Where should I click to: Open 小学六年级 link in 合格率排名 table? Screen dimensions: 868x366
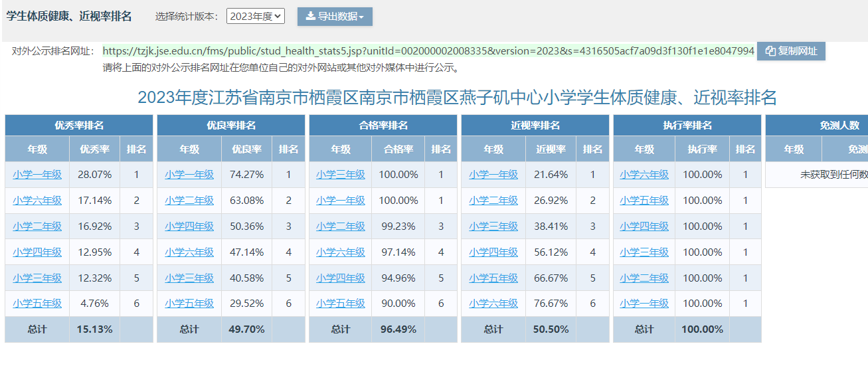[341, 252]
